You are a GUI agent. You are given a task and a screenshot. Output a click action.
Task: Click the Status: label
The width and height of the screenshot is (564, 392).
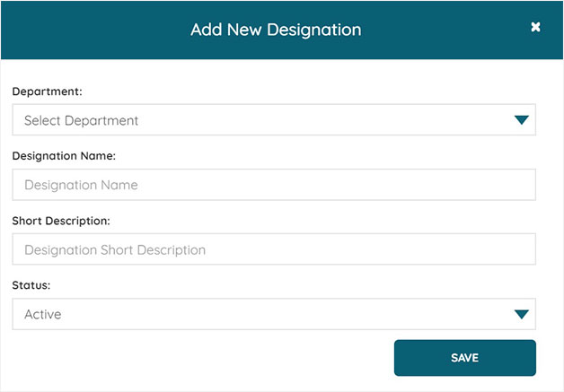click(31, 285)
